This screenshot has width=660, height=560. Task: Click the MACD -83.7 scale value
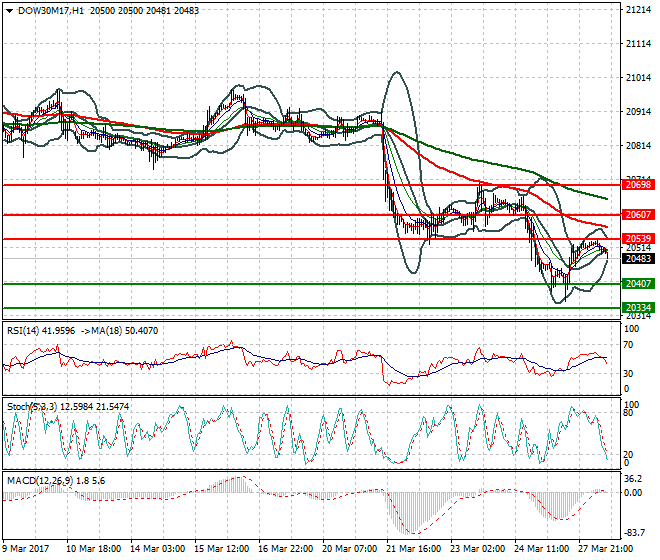coord(634,533)
